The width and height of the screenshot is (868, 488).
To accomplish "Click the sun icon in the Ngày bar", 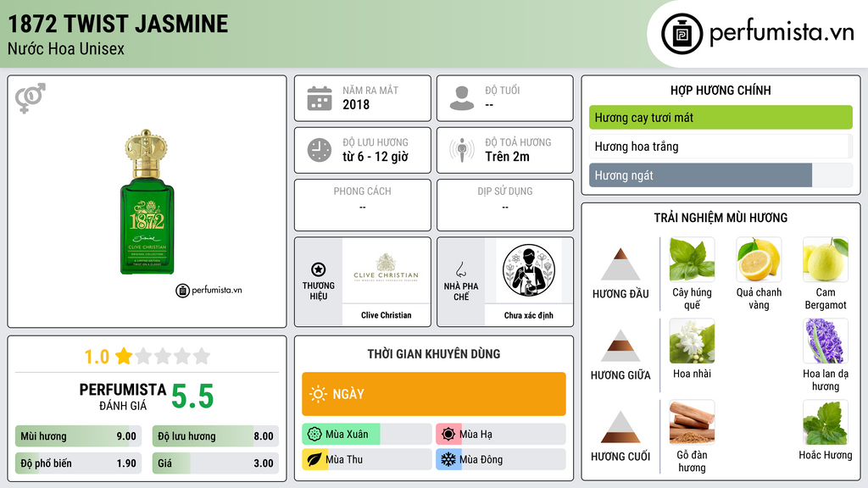I will (319, 394).
